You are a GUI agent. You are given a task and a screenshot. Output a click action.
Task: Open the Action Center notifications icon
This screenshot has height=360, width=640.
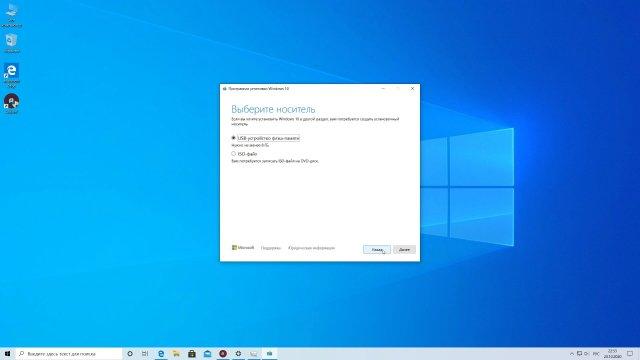(630, 353)
